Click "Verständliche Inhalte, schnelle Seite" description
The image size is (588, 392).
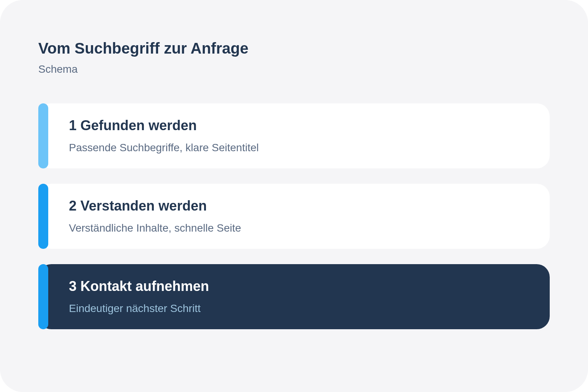[155, 228]
